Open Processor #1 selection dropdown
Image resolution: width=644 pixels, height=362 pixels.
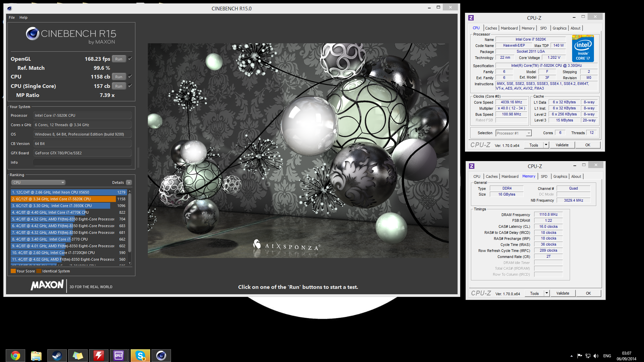[x=514, y=133]
